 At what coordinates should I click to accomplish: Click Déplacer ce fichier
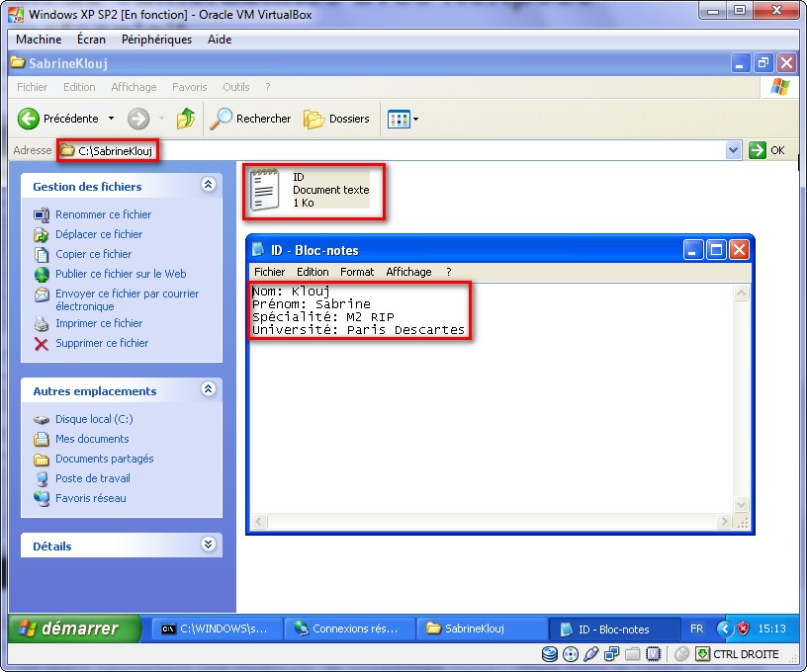[99, 234]
